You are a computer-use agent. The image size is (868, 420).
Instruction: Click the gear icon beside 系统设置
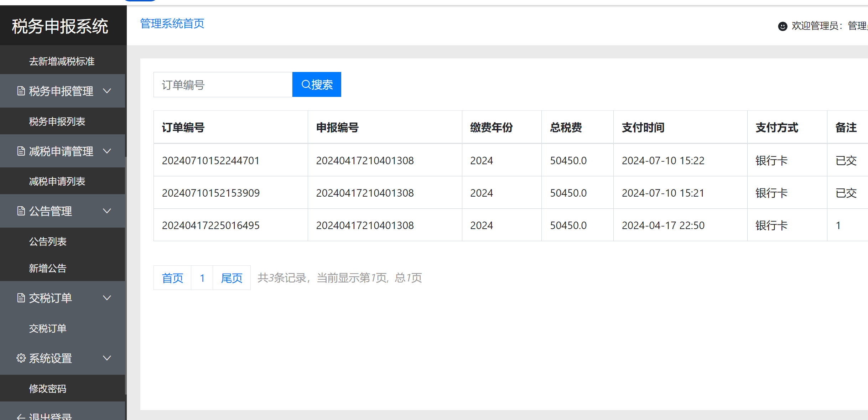point(21,358)
